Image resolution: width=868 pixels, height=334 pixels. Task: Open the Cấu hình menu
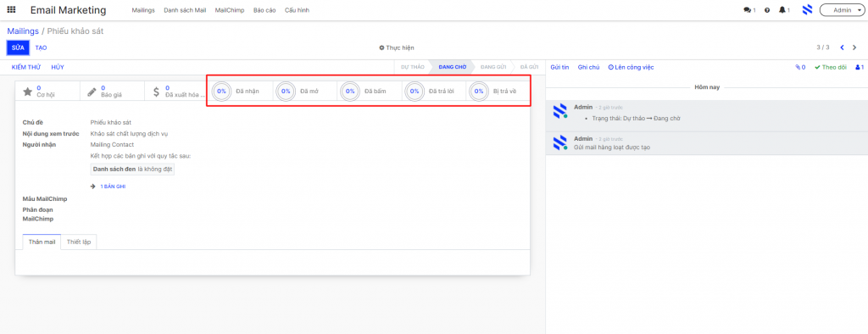[298, 10]
